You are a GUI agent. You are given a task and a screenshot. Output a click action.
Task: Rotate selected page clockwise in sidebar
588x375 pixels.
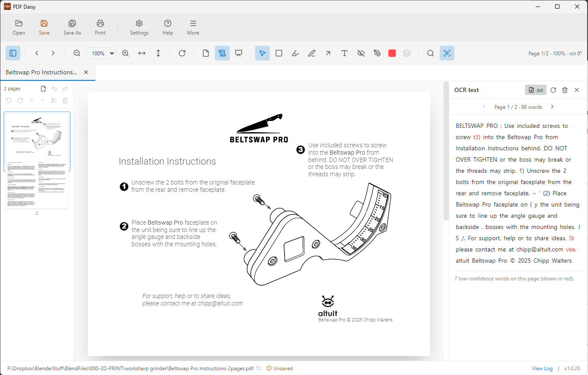tap(20, 101)
